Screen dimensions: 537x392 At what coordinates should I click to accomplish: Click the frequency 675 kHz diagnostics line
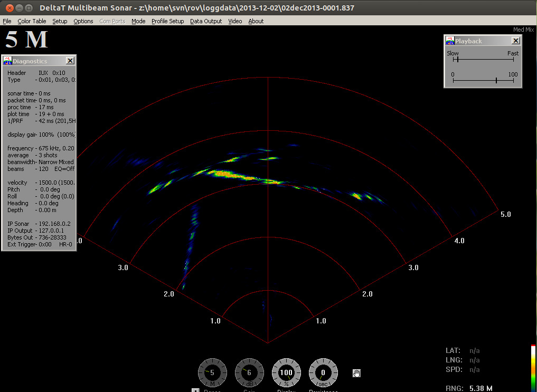pyautogui.click(x=41, y=148)
